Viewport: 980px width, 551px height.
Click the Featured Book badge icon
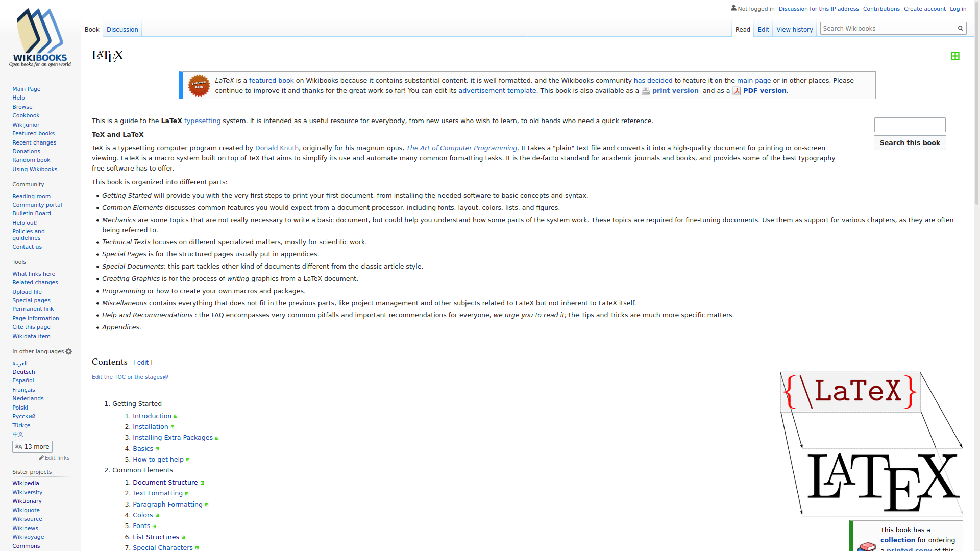point(199,85)
